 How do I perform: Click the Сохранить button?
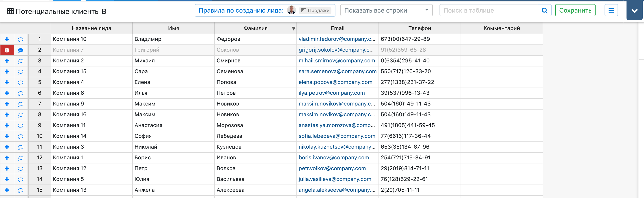tap(575, 11)
